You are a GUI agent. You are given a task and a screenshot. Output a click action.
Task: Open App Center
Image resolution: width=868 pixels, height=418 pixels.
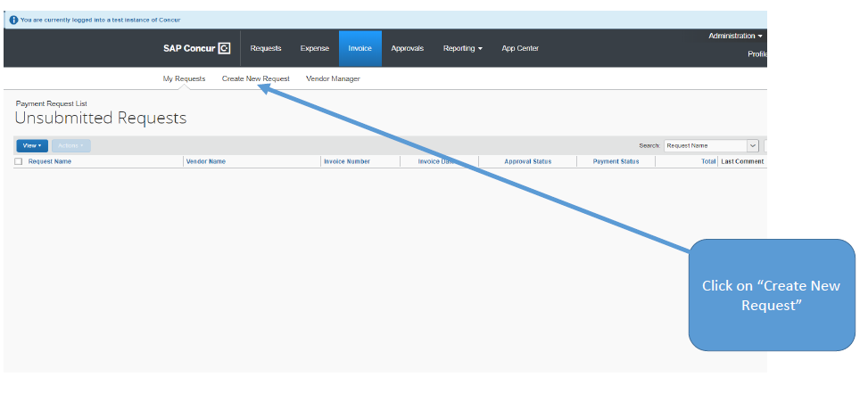[520, 48]
